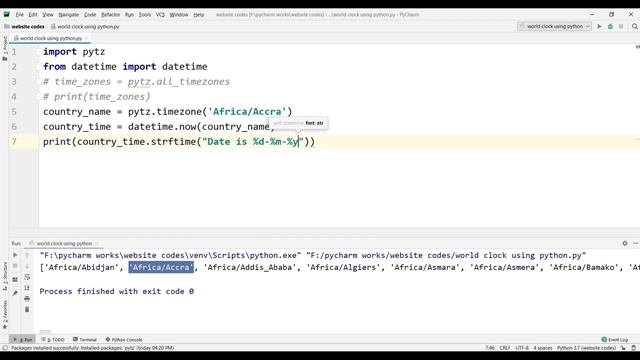The width and height of the screenshot is (640, 360).
Task: Click 'Packages installed successfully' status message
Action: (92, 348)
